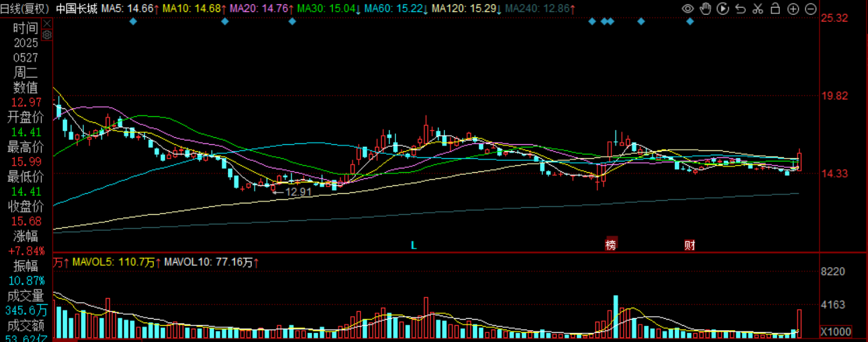Click the 成交量 label

[25, 295]
